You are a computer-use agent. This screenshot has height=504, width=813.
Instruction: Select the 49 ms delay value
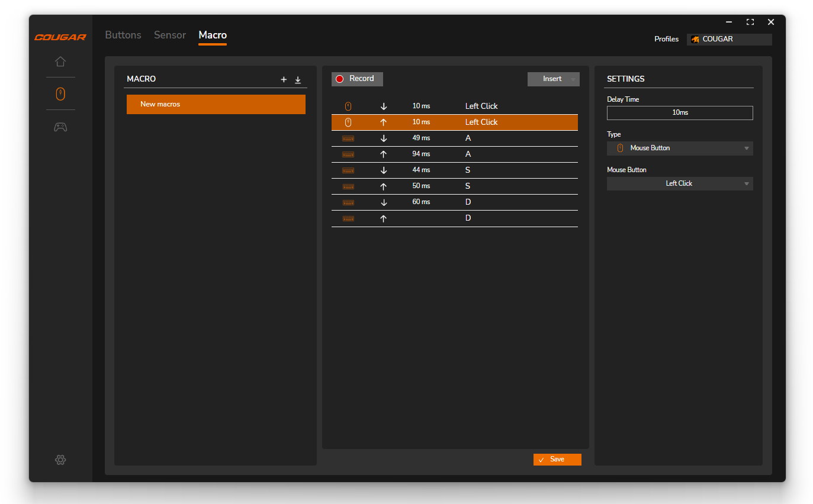(421, 138)
